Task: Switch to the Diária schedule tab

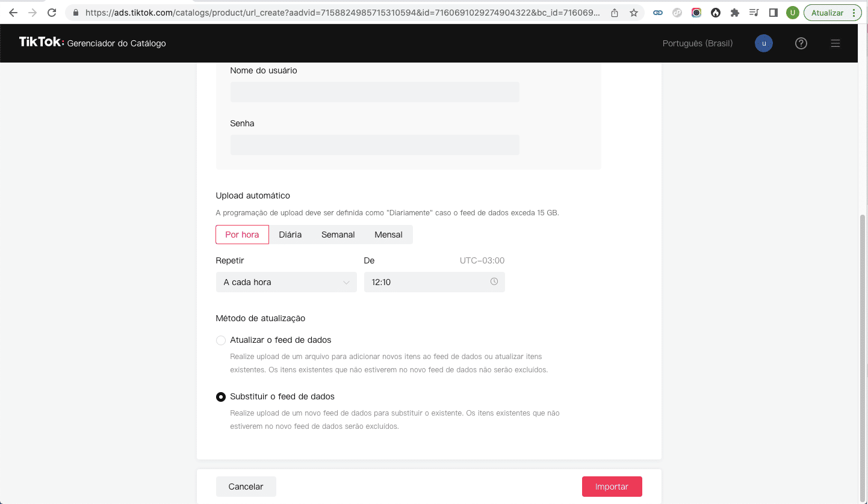Action: click(x=290, y=235)
